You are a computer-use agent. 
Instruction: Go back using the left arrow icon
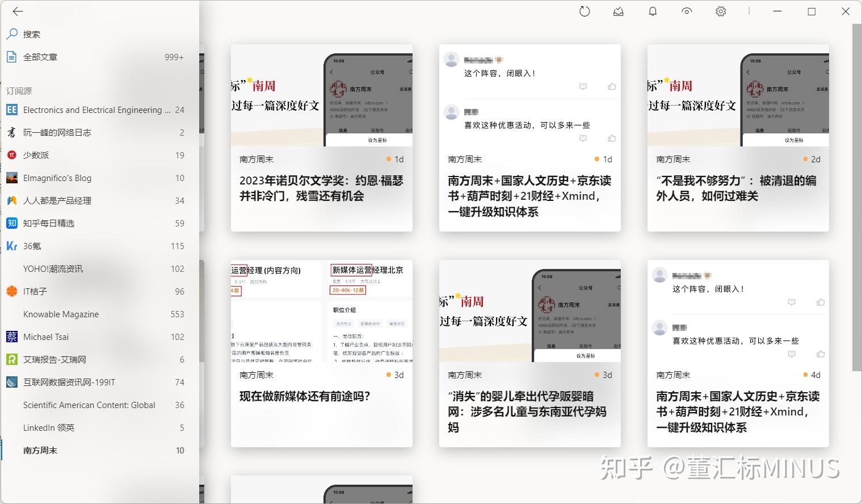(x=18, y=11)
